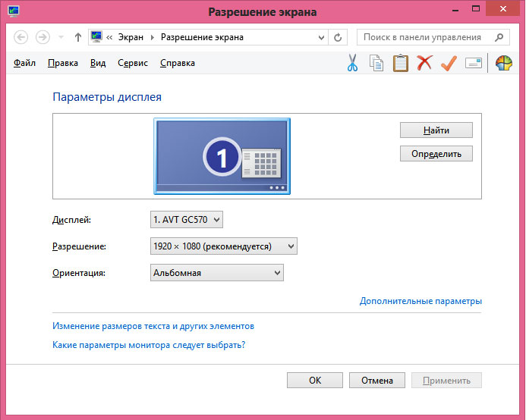
Task: Click Изменение размеров текста link
Action: pyautogui.click(x=153, y=326)
